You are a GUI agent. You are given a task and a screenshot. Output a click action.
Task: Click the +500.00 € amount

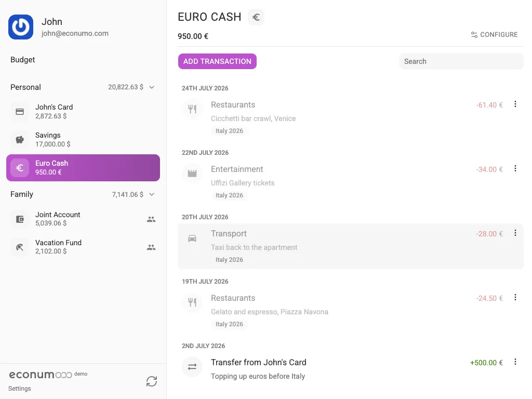pos(486,363)
